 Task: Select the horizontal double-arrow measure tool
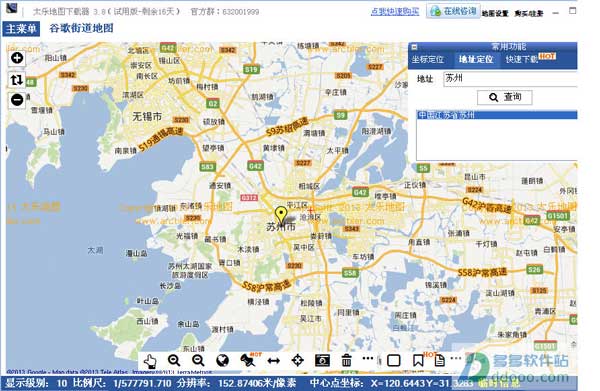273,360
